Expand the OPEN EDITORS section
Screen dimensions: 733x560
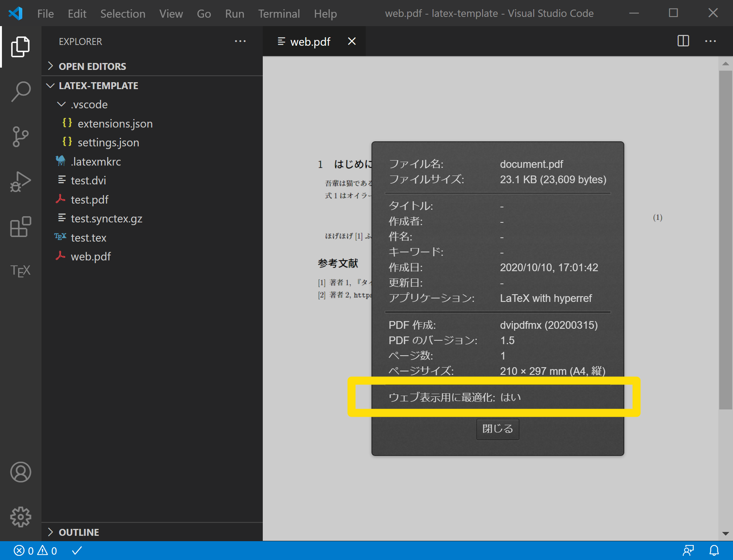click(x=152, y=66)
